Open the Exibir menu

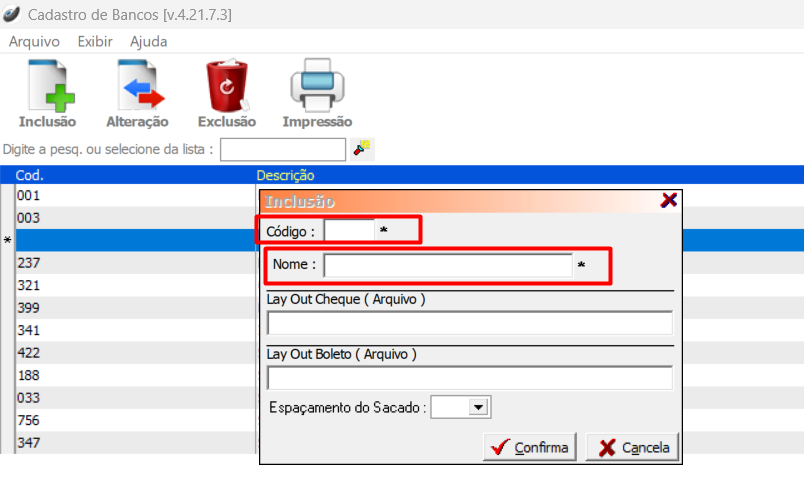tap(95, 41)
